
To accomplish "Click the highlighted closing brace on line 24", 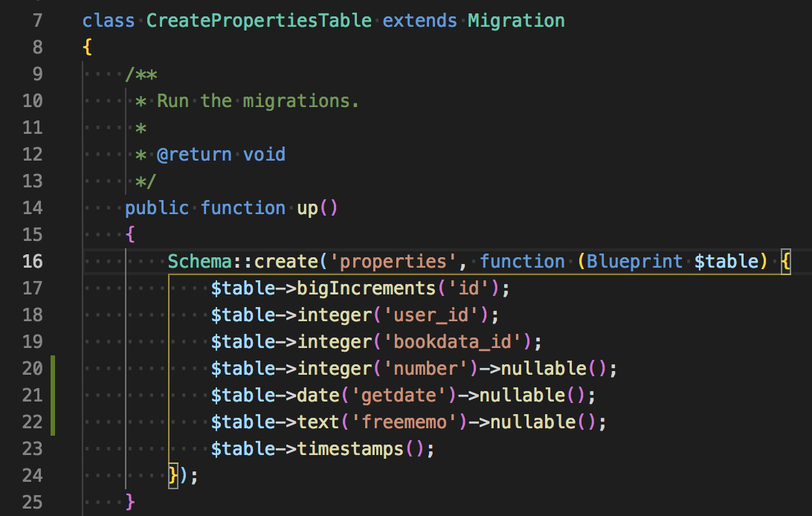I will click(x=173, y=476).
